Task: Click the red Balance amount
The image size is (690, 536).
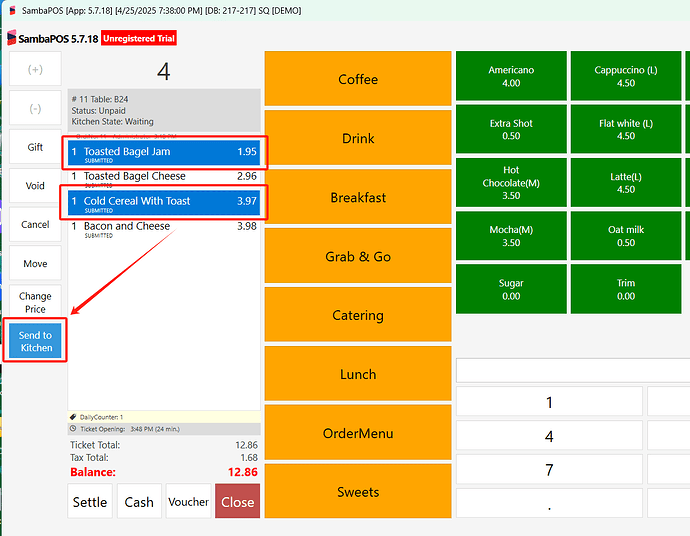Action: (243, 472)
